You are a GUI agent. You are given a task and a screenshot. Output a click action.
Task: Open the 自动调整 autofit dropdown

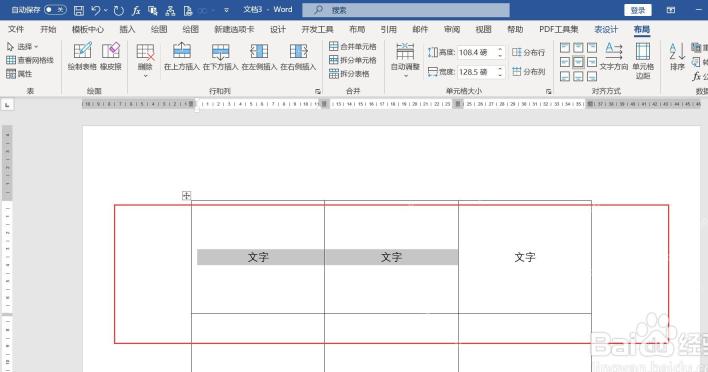point(405,60)
